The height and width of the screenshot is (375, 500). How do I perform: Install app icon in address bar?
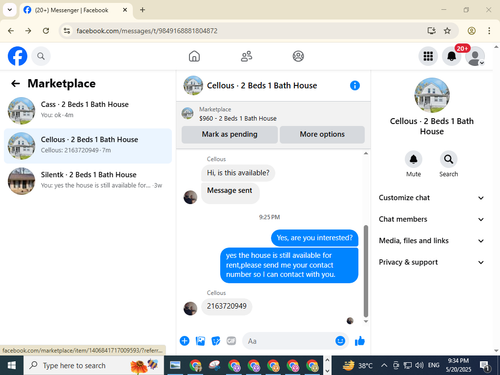pyautogui.click(x=431, y=31)
